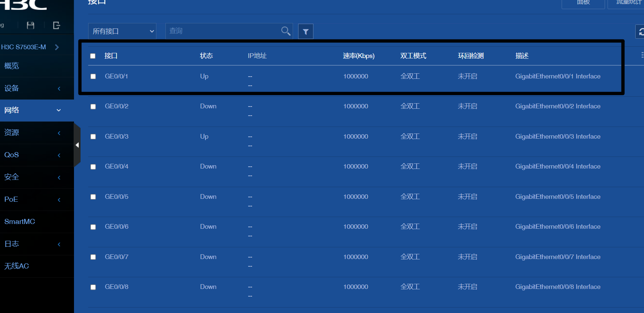Click the 接口 column header
The image size is (644, 313).
tap(111, 56)
